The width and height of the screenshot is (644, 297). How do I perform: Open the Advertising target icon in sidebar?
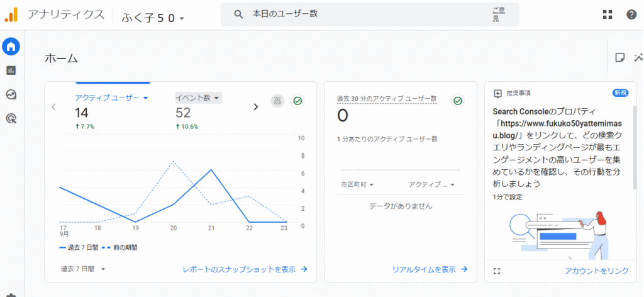[11, 118]
